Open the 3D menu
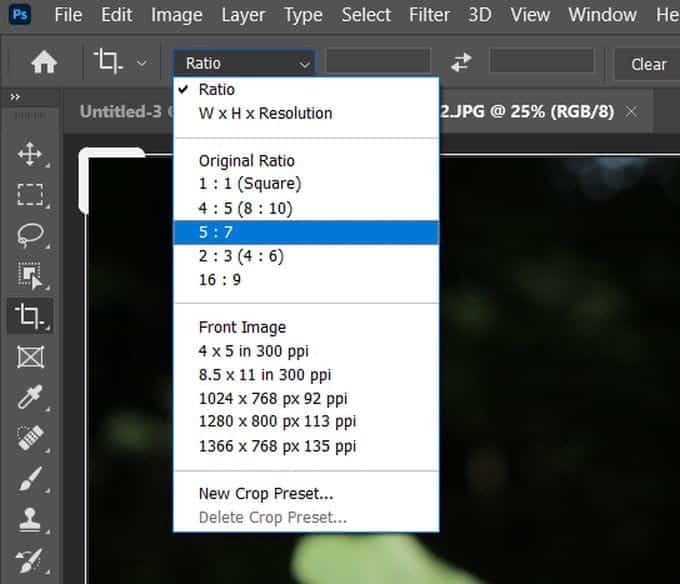680x584 pixels. 480,15
